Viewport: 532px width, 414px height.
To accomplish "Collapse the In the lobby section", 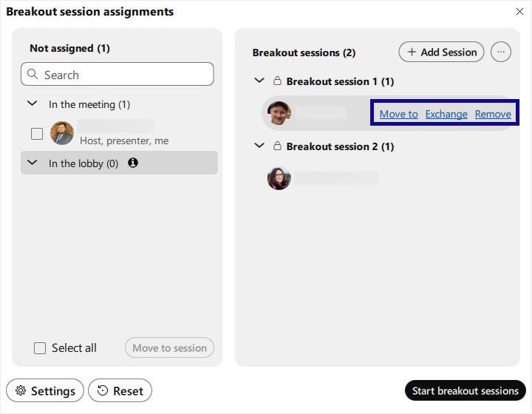I will pyautogui.click(x=33, y=163).
